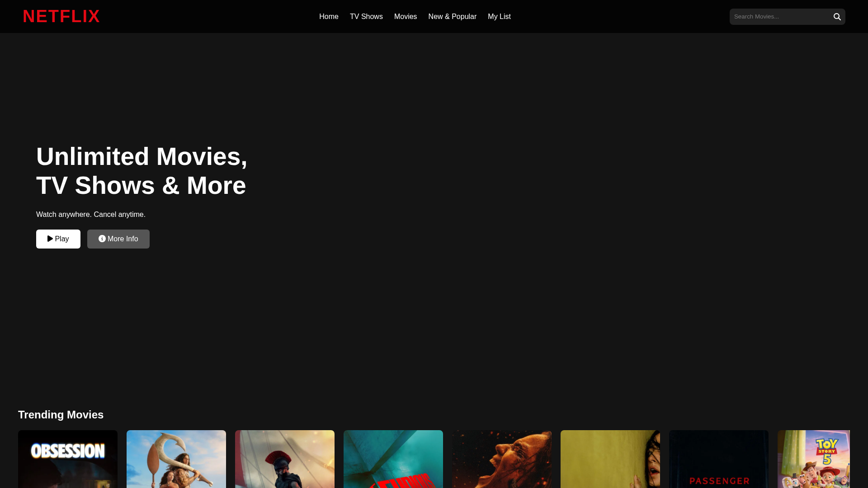This screenshot has height=488, width=868.
Task: Click the Trending Movies heading
Action: tap(61, 415)
